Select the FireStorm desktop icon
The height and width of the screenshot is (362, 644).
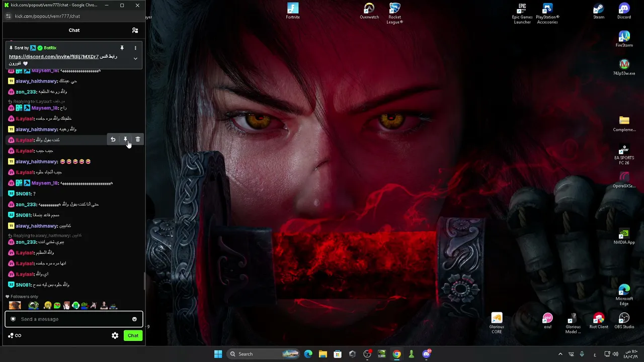[x=624, y=39]
